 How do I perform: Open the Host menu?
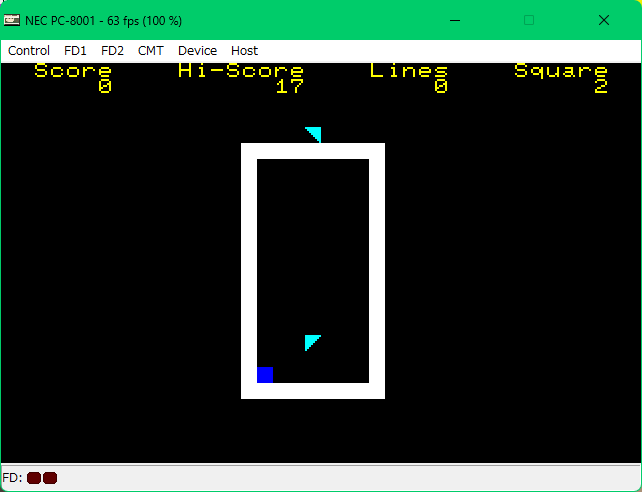[x=244, y=50]
